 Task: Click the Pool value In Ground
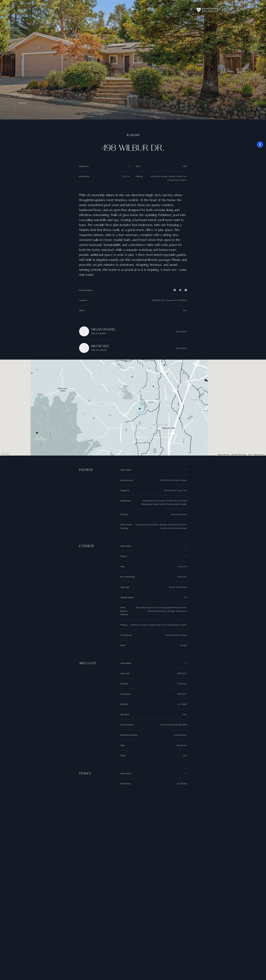point(182,566)
